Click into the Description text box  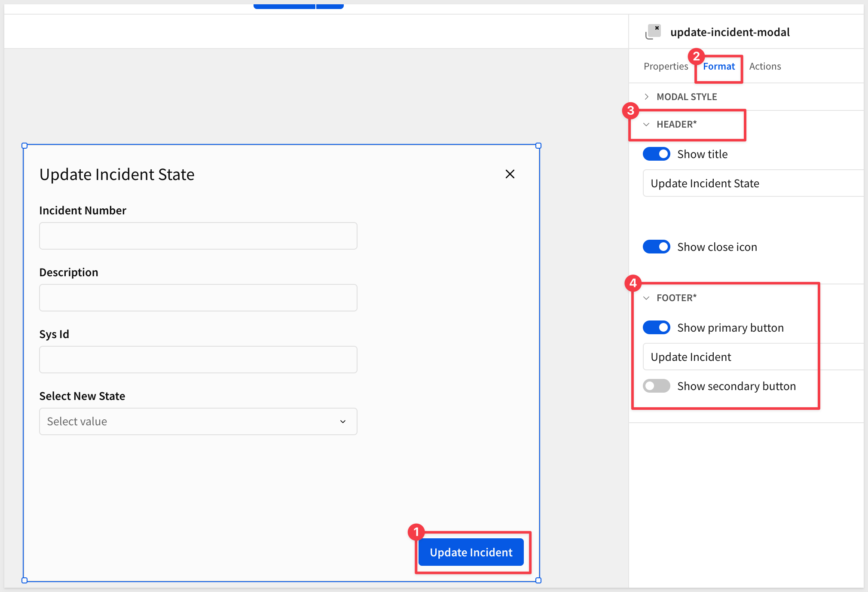(x=198, y=298)
